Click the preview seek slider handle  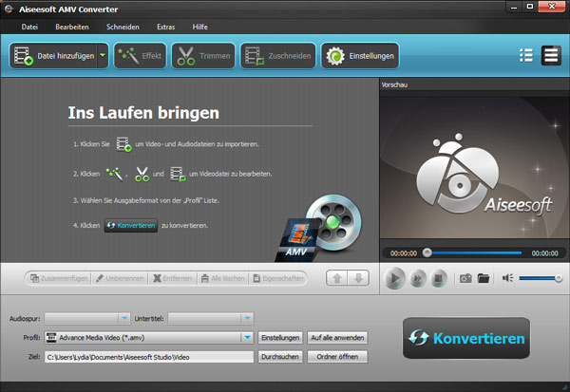tap(427, 252)
